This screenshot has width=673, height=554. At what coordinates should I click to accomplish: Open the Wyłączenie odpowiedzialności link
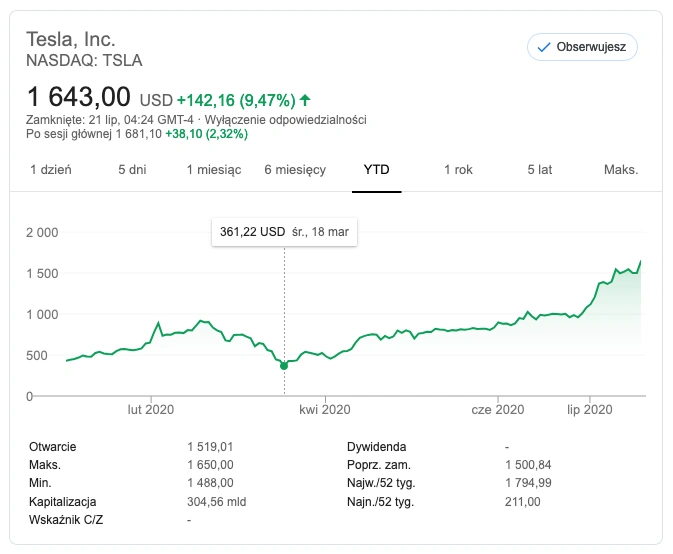(285, 120)
